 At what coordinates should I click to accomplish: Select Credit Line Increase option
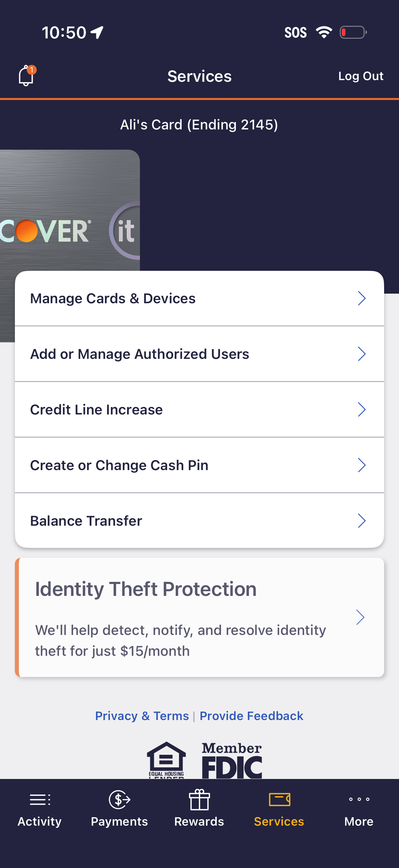(96, 410)
